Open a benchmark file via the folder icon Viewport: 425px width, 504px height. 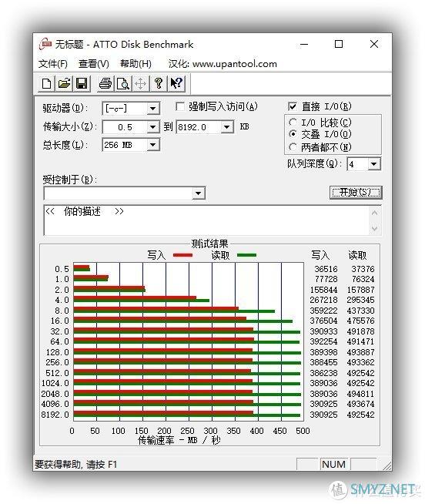click(x=64, y=84)
